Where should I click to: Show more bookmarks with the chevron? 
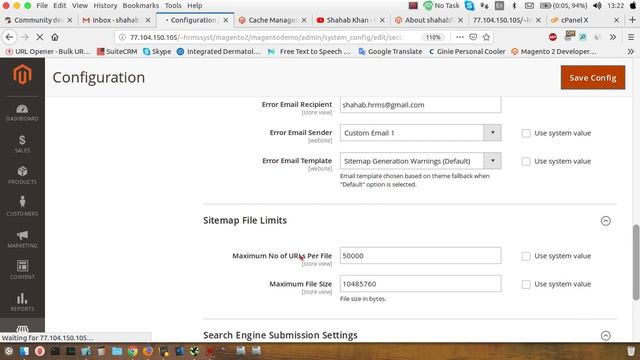click(x=631, y=51)
